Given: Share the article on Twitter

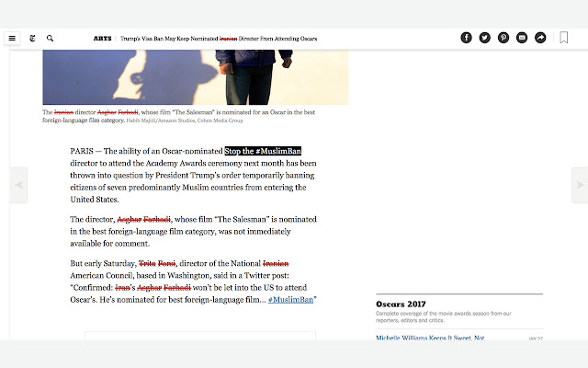Looking at the screenshot, I should tap(484, 38).
